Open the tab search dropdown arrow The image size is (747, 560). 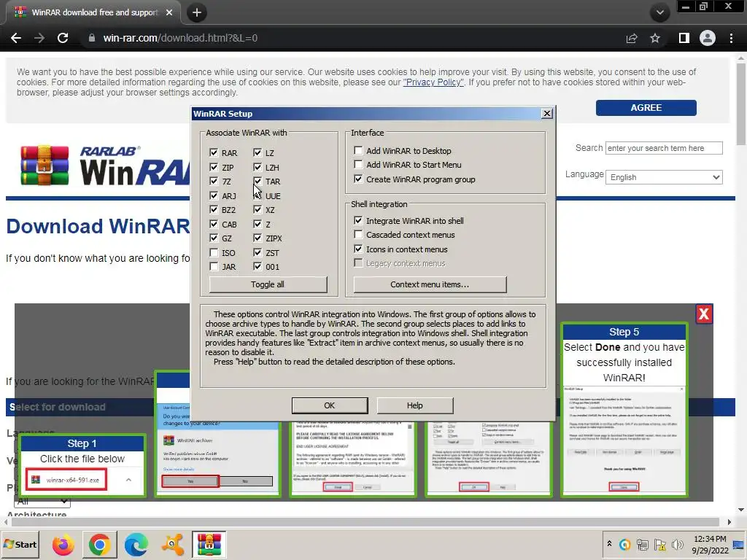[x=659, y=12]
